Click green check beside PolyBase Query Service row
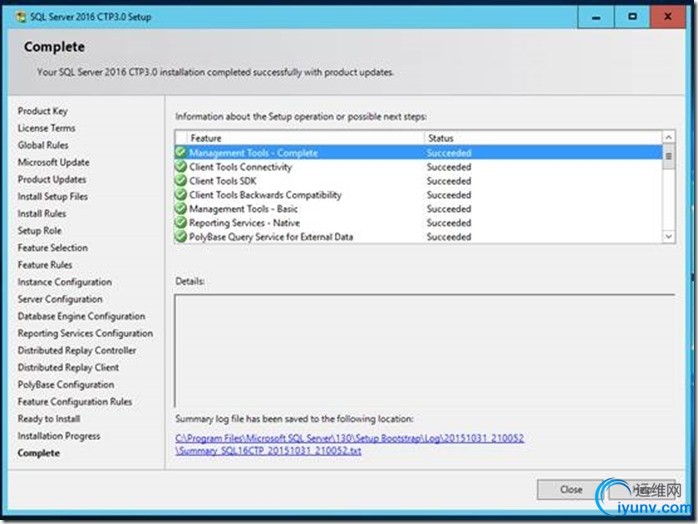The height and width of the screenshot is (524, 698). pos(181,236)
